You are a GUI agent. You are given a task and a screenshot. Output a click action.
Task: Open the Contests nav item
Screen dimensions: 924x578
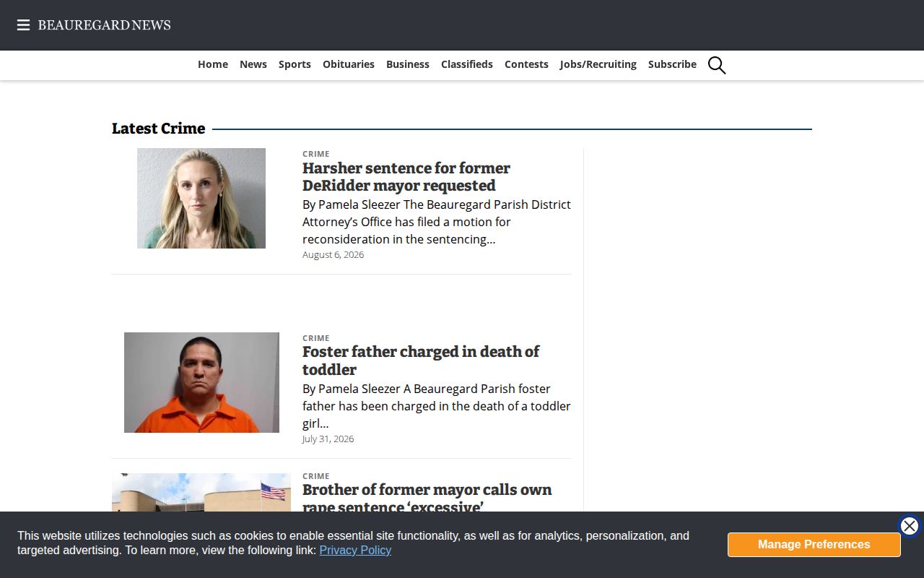[526, 64]
